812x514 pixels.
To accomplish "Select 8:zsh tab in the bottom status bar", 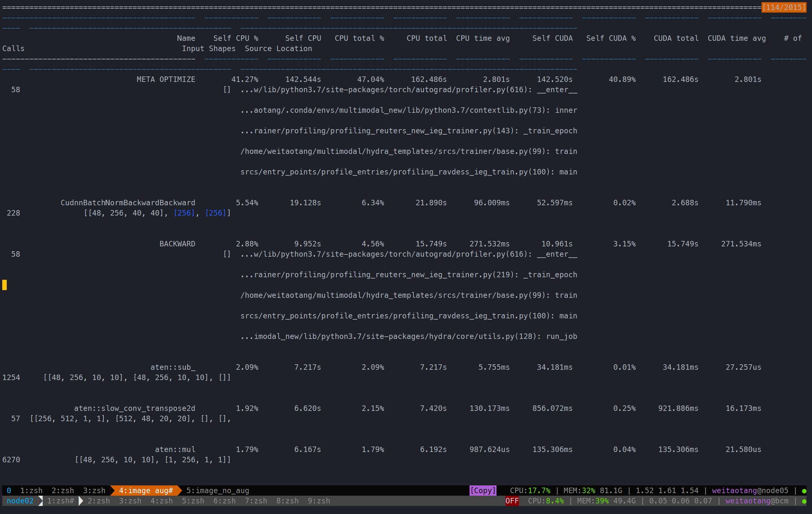I will click(x=288, y=501).
